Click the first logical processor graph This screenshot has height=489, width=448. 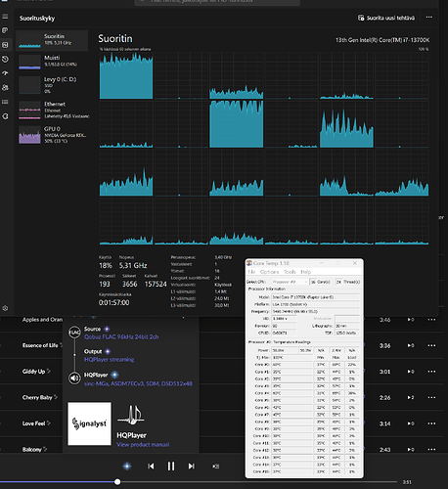126,75
